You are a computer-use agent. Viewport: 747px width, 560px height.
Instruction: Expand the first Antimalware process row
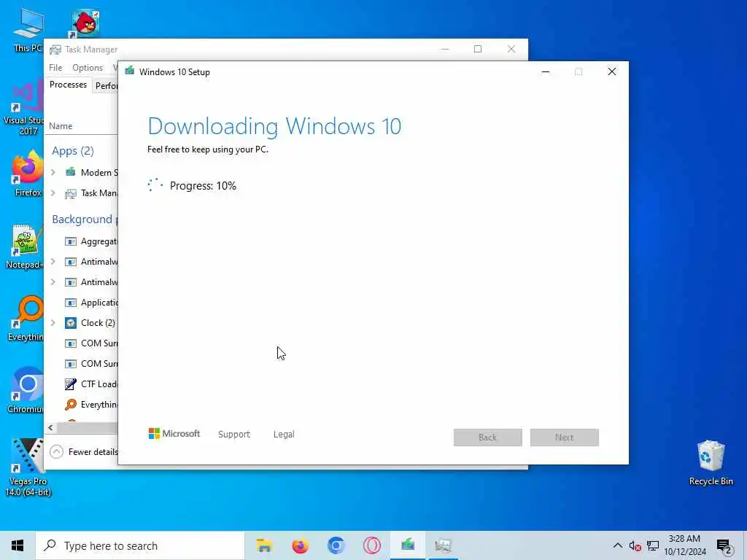[x=53, y=262]
